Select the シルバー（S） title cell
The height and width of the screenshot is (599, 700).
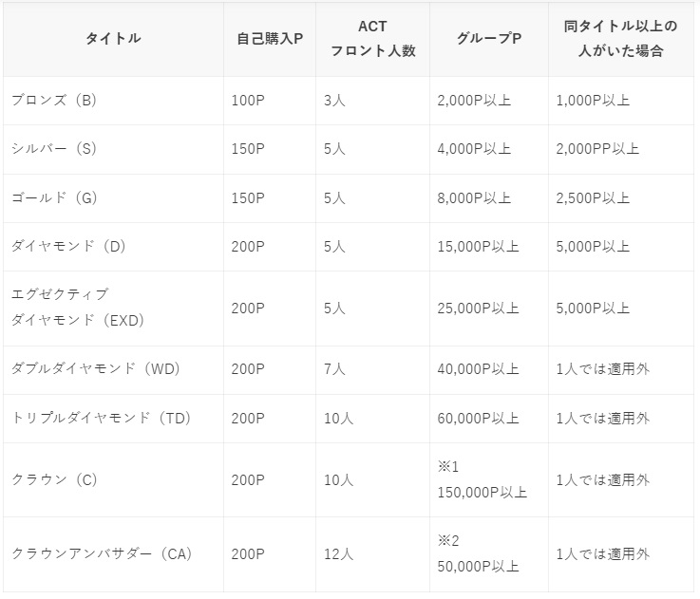113,149
